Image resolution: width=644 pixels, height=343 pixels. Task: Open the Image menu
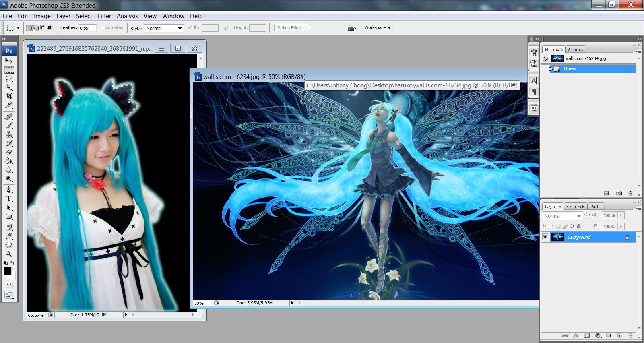42,16
